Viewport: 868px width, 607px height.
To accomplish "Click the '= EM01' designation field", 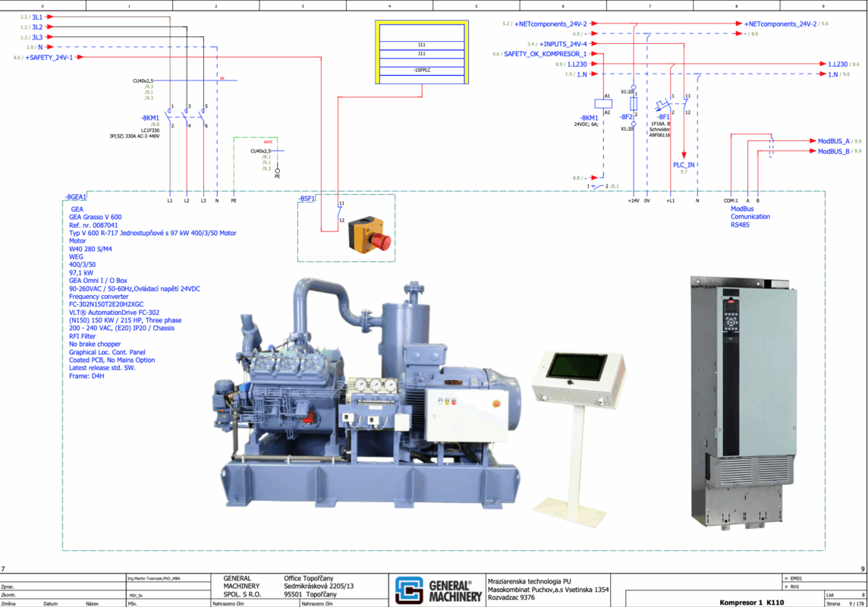I will [x=793, y=578].
